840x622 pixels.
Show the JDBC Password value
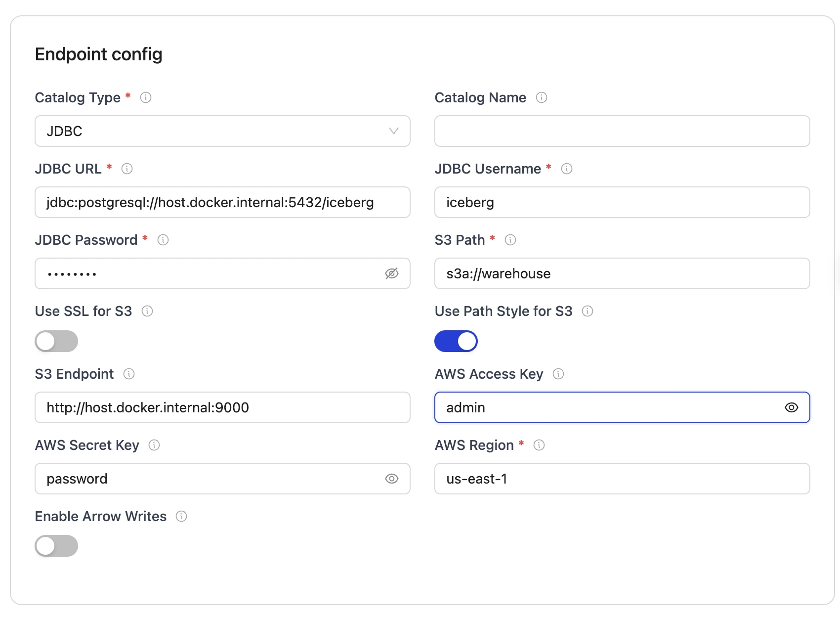tap(391, 273)
